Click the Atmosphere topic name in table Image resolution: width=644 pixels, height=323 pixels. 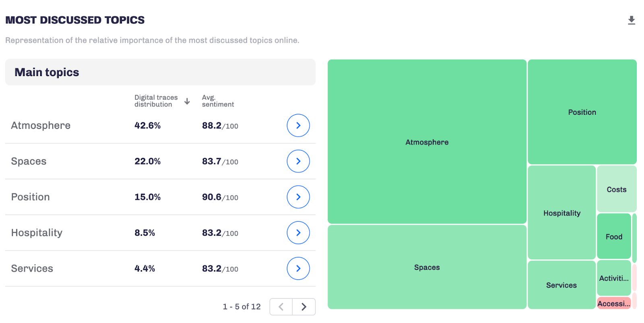[41, 126]
